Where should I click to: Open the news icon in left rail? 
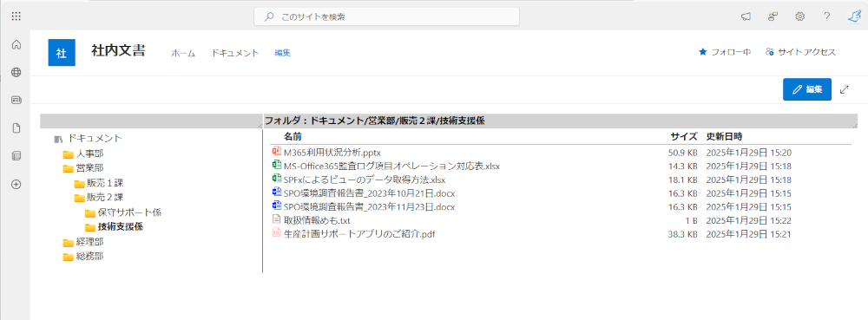16,100
